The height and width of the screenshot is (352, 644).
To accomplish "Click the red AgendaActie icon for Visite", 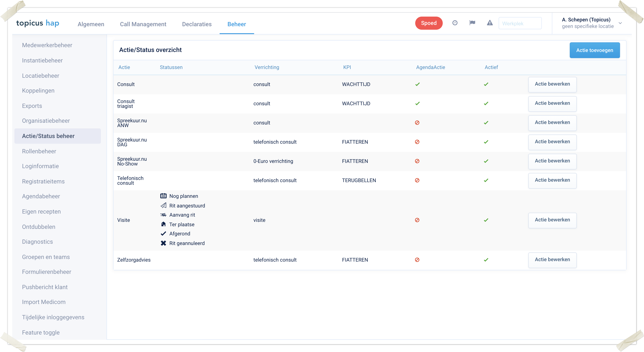I will tap(417, 220).
